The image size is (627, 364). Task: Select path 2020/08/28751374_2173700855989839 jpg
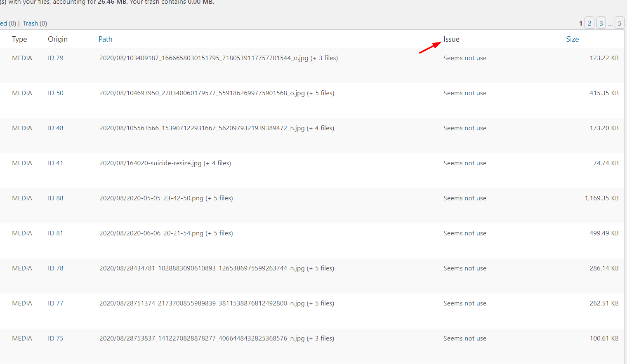(217, 303)
